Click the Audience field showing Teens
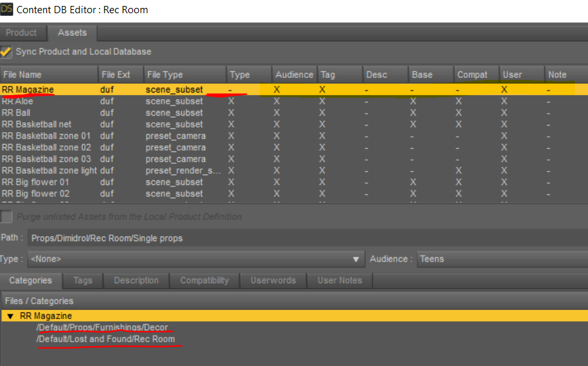The image size is (588, 366). click(503, 259)
